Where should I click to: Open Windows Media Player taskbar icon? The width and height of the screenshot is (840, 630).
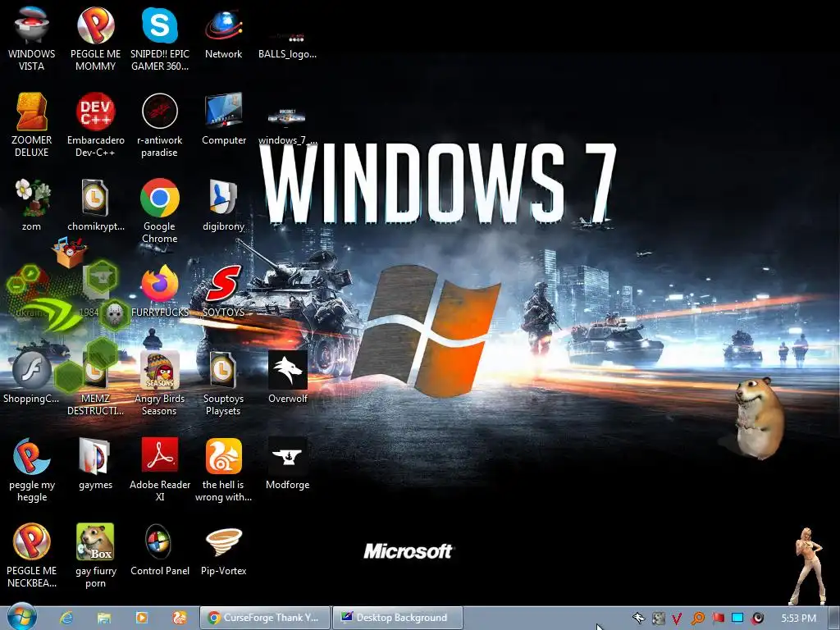[x=141, y=619]
